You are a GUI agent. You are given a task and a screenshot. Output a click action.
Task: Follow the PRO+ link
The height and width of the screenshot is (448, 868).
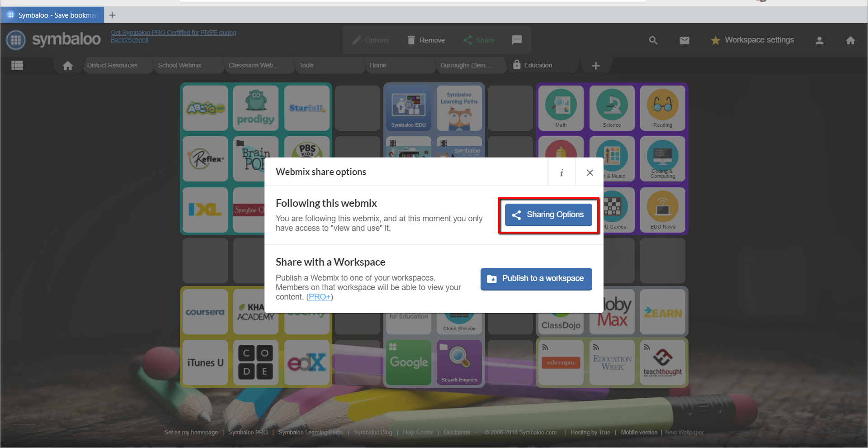[x=320, y=297]
